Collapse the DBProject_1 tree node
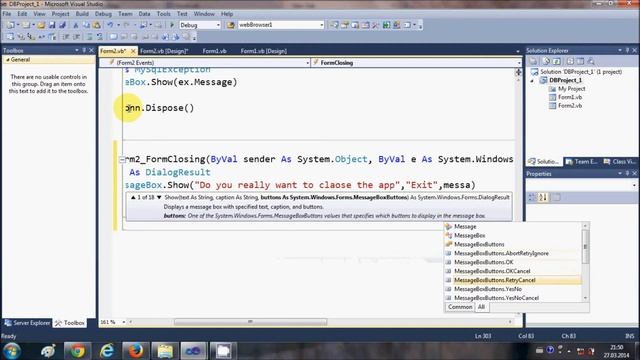Screen dimensions: 640x360 pyautogui.click(x=532, y=80)
